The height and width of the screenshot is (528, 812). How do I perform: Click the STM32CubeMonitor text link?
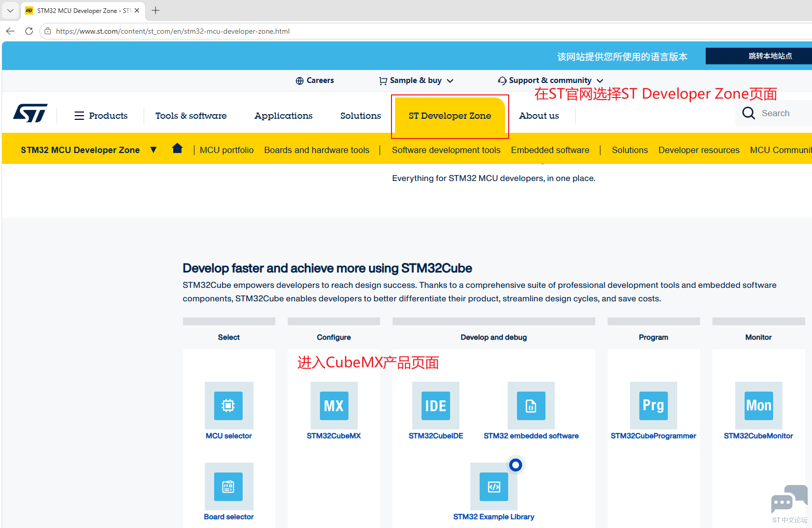coord(759,436)
